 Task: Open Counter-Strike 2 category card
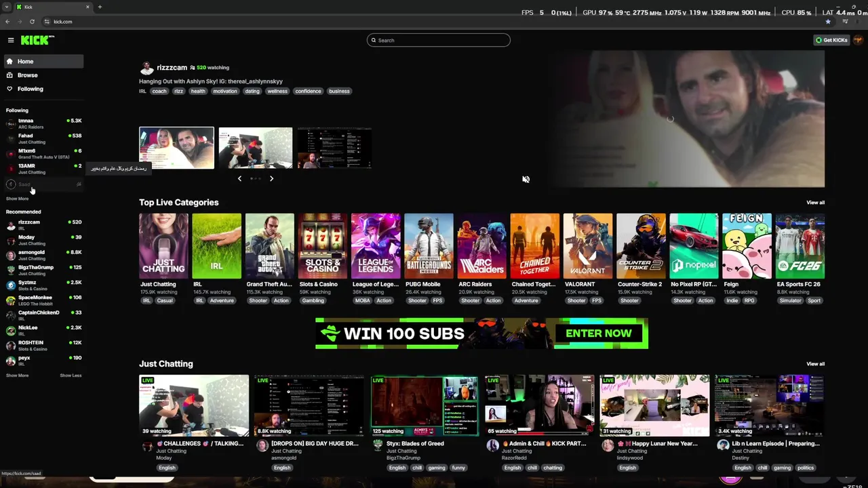(x=641, y=246)
